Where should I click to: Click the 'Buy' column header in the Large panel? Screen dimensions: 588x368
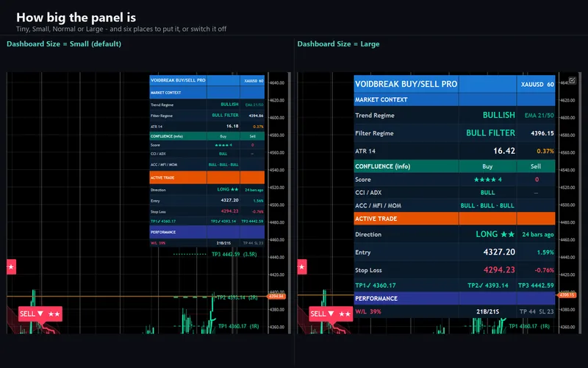click(487, 166)
